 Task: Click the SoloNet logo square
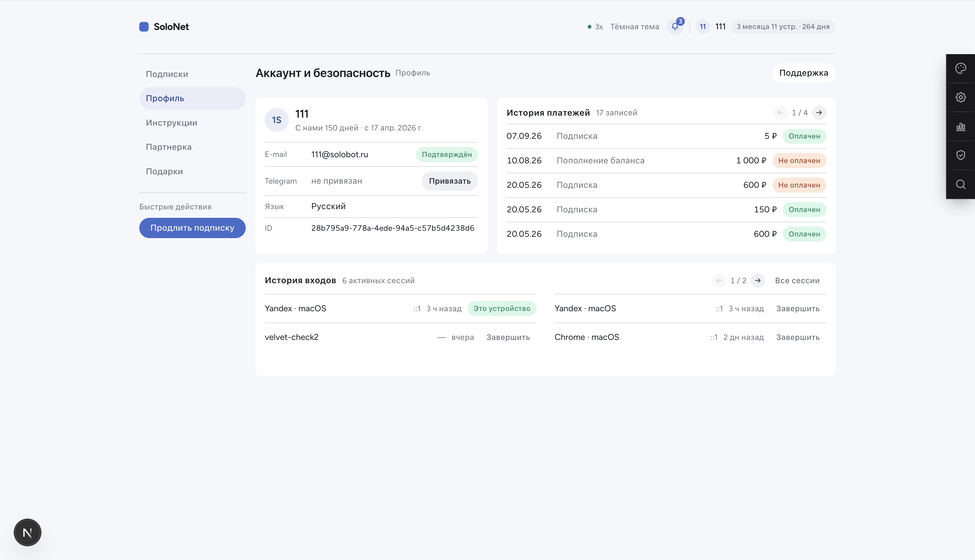(144, 26)
